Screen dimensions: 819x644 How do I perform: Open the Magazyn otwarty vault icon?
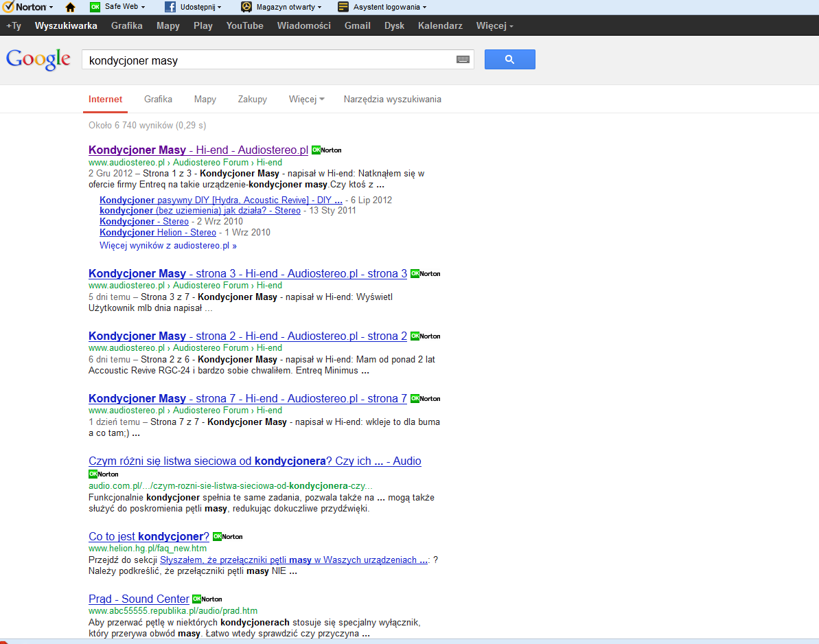point(246,8)
